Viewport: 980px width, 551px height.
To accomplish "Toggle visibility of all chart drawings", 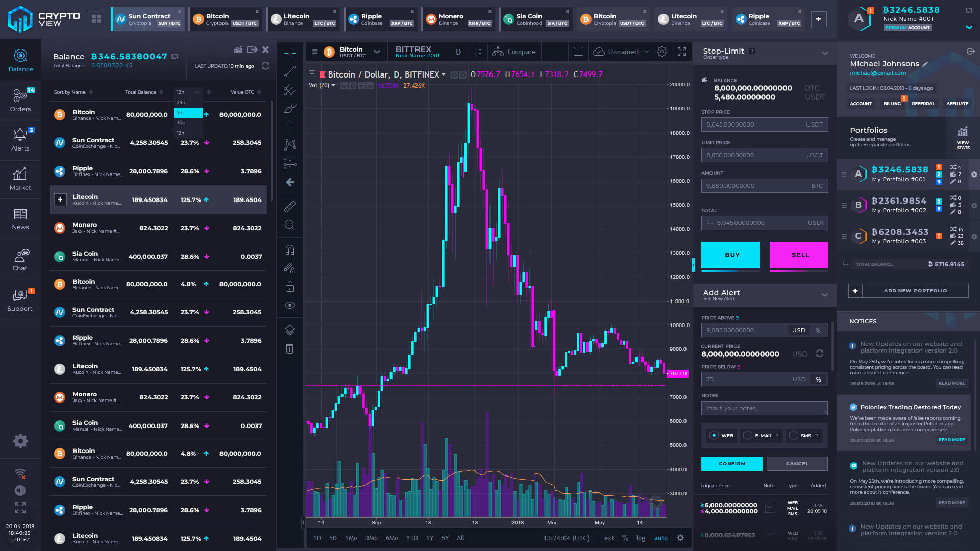I will [x=289, y=305].
